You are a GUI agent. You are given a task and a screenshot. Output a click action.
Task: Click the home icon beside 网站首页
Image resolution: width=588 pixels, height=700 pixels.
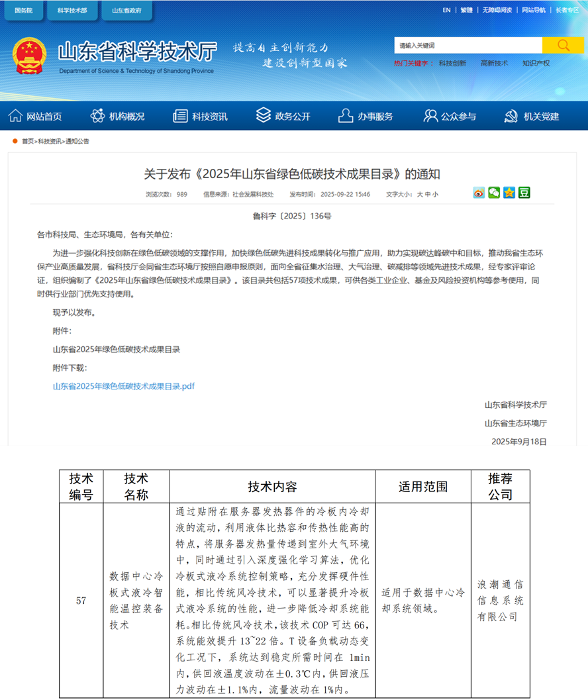click(x=15, y=116)
